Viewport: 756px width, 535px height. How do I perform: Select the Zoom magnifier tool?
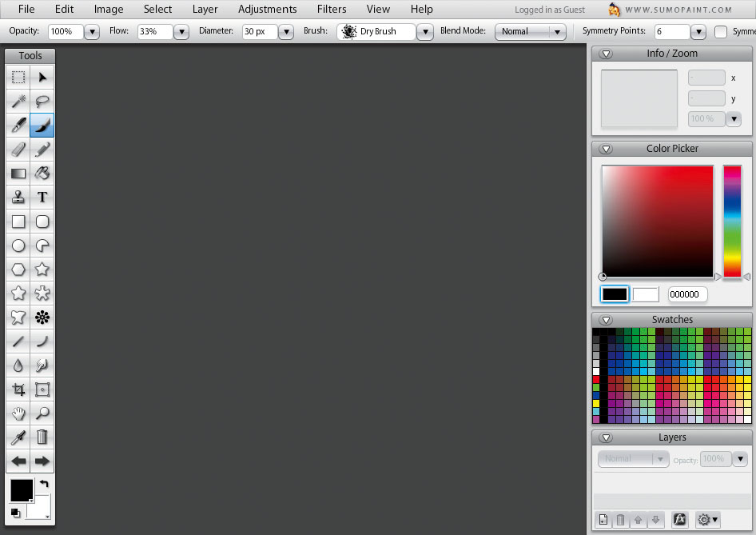[x=42, y=413]
